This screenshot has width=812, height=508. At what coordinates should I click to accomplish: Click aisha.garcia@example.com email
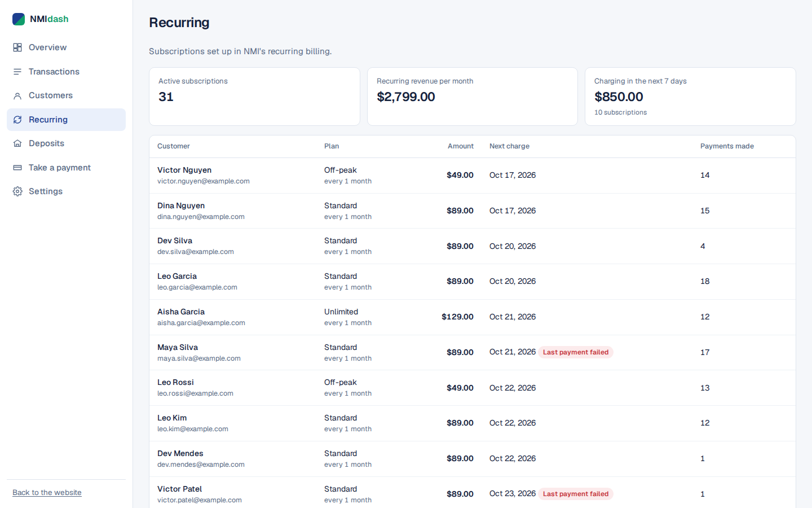[x=201, y=323]
